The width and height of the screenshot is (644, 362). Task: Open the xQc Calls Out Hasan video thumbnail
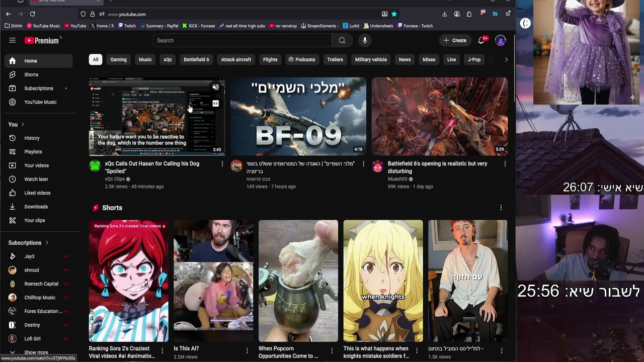(157, 117)
